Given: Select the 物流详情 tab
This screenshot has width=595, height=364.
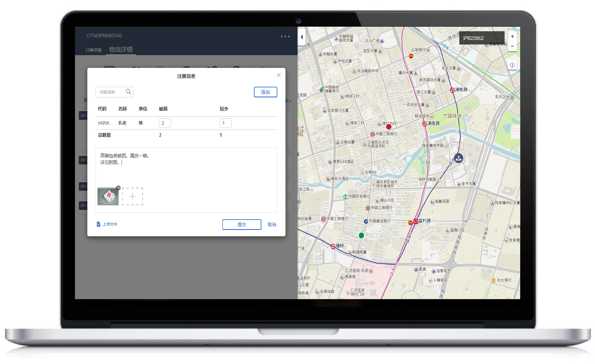Looking at the screenshot, I should 121,50.
